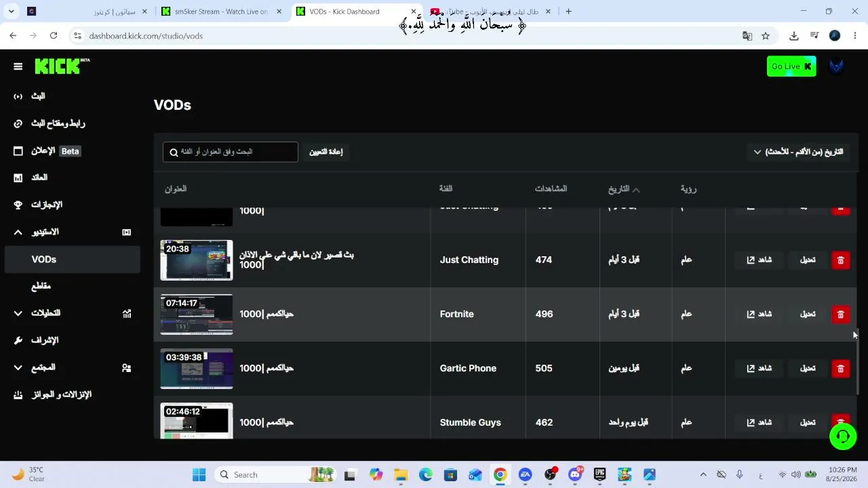Open the 02:46:12 Stumble Guys VOD thumbnail
This screenshot has width=868, height=488.
click(197, 421)
